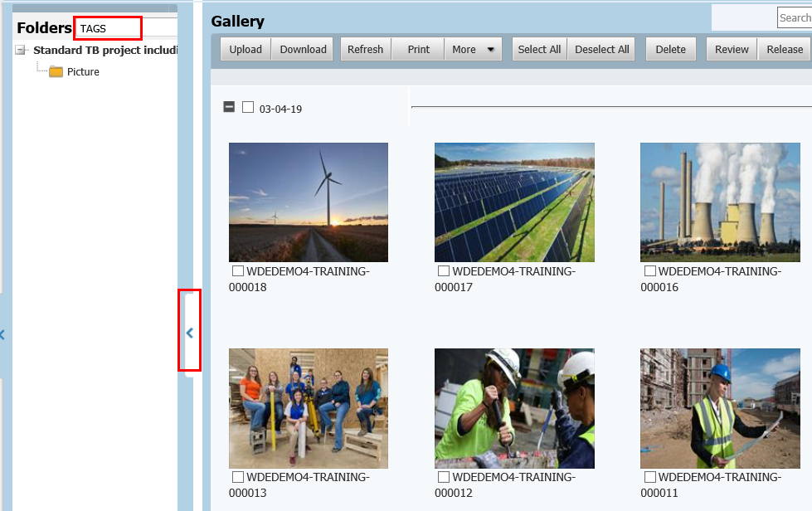Click inside the Search field
The width and height of the screenshot is (812, 511).
coord(794,17)
